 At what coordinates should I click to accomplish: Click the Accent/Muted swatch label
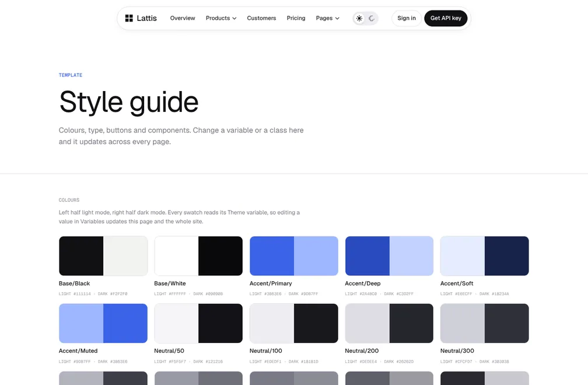[x=78, y=351]
